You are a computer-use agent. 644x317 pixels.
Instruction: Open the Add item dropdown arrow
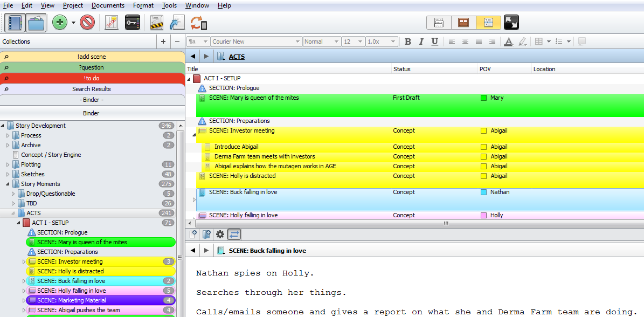point(73,23)
